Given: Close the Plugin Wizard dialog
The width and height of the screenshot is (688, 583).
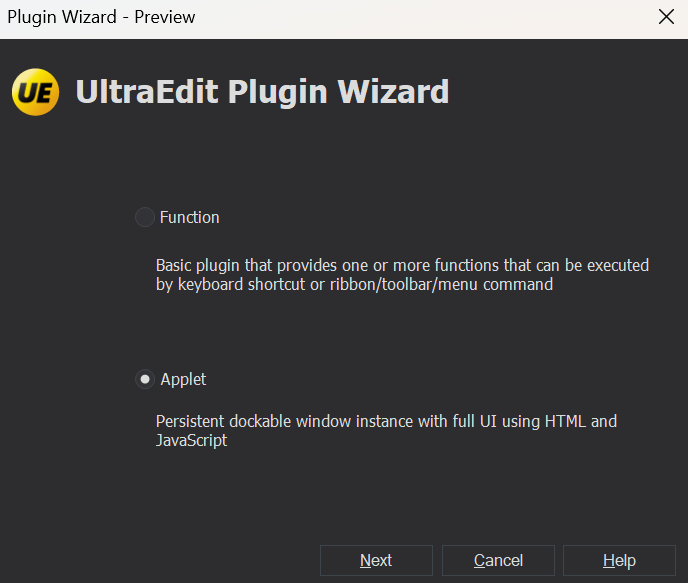Looking at the screenshot, I should coord(666,17).
